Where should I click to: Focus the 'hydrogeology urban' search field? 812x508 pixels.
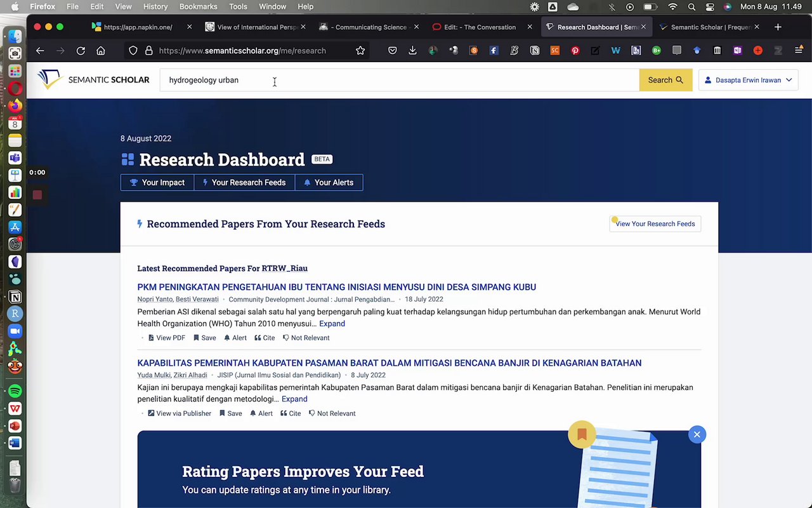click(400, 80)
